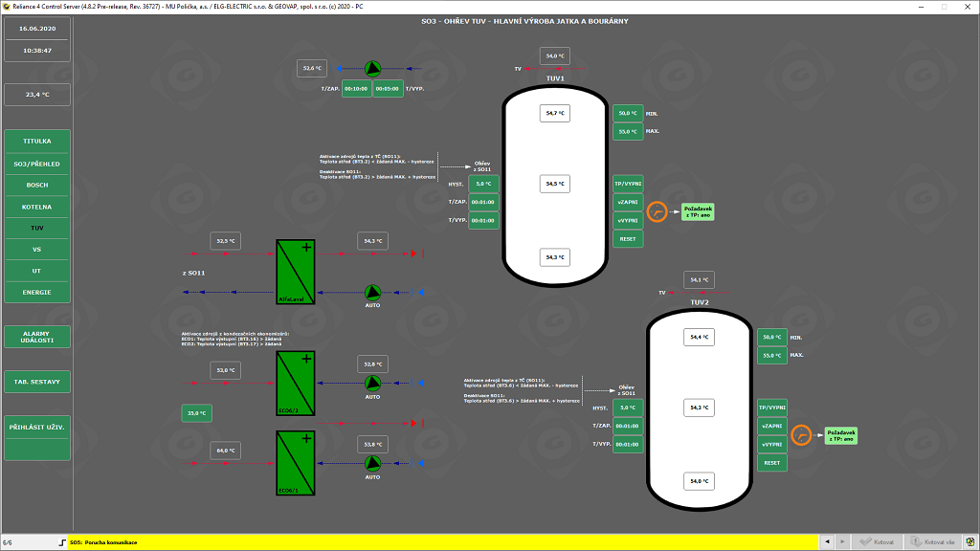Click the yellow SO5 Porucha komunikace alarm bar
Screen dimensions: 980x551
tap(431, 542)
